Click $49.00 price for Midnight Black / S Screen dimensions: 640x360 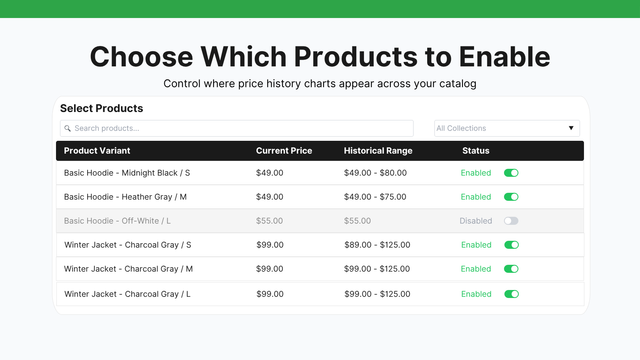[269, 173]
